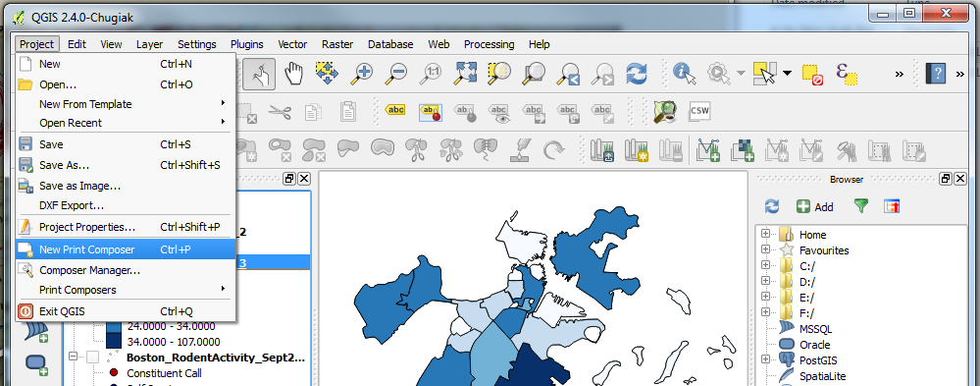Open the Processing menu
Screen dimensions: 980x386
(489, 44)
